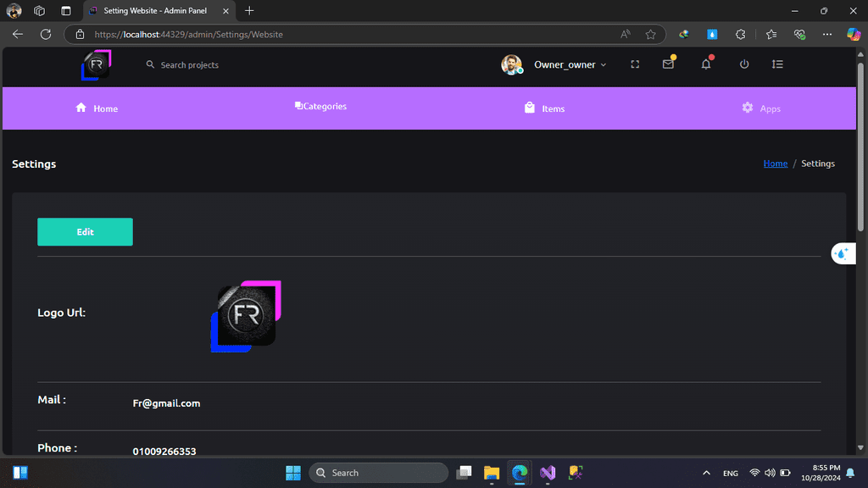The height and width of the screenshot is (488, 868).
Task: Open Read aloud icon in address bar
Action: [625, 34]
